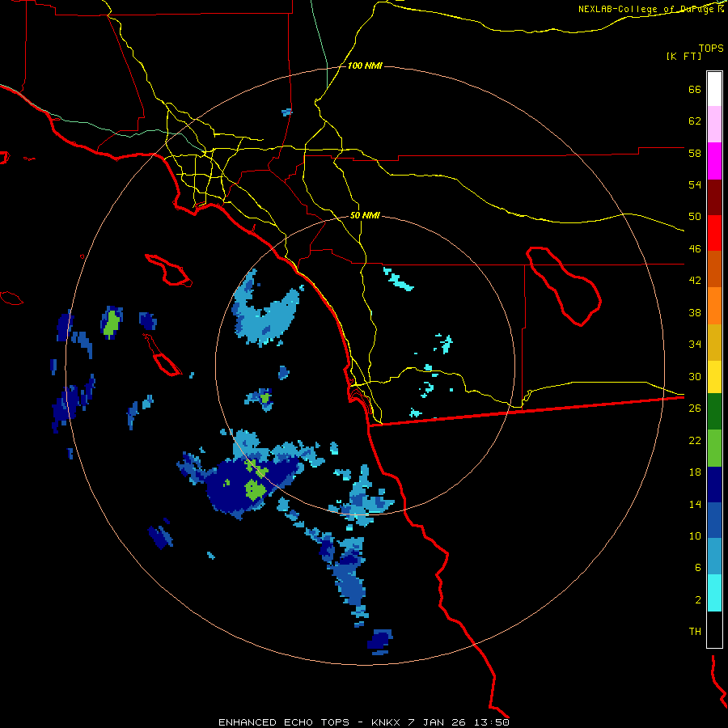Click the gold swatch between 34 and 38

(x=714, y=342)
